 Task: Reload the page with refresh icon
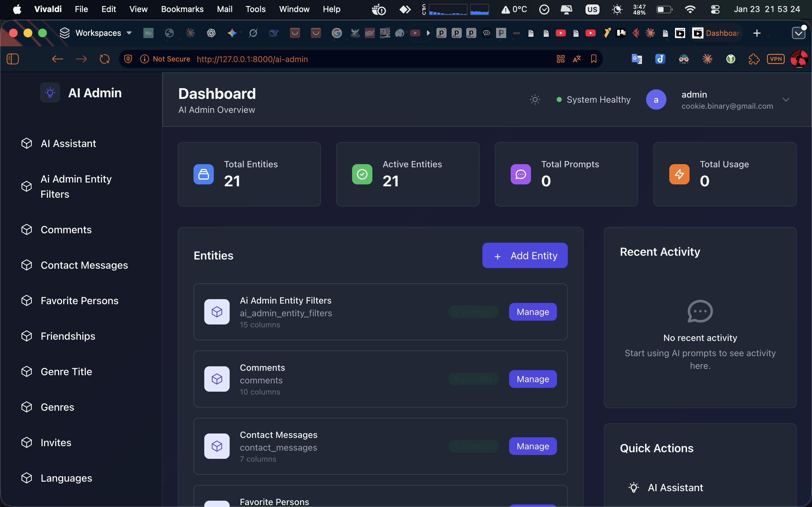(105, 59)
